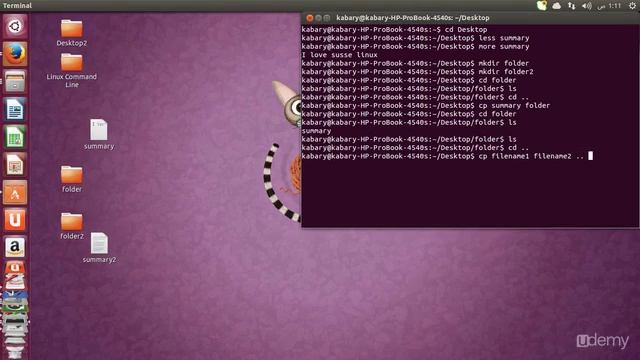Open the sound volume indicator

coord(587,6)
